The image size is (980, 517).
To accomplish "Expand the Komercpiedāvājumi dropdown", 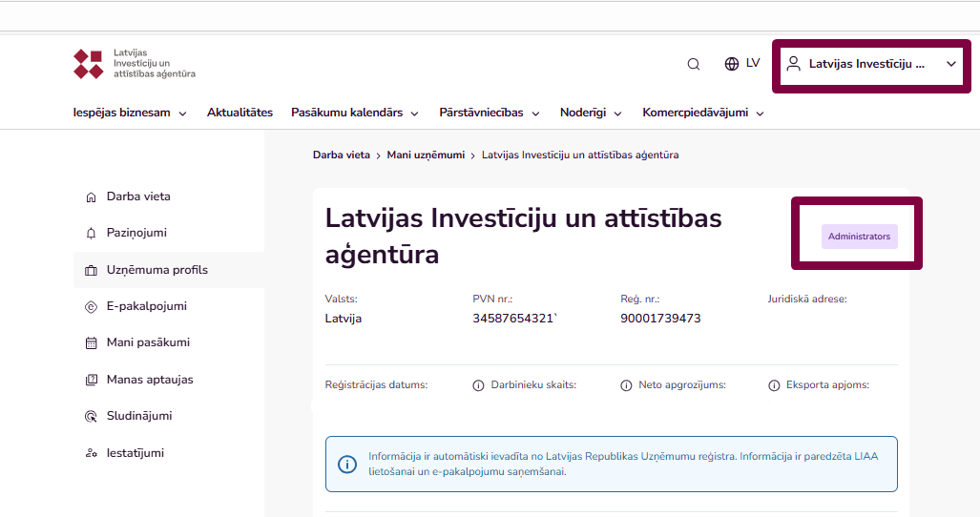I will [703, 113].
